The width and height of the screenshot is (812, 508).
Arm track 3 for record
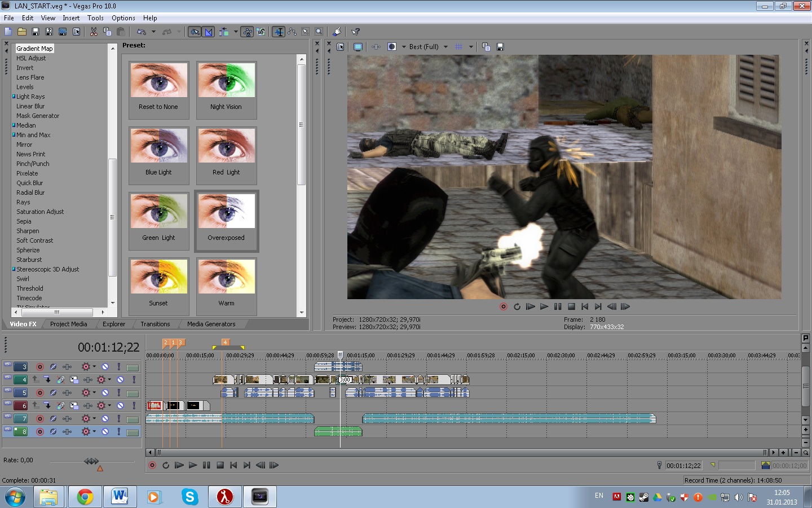pyautogui.click(x=40, y=367)
